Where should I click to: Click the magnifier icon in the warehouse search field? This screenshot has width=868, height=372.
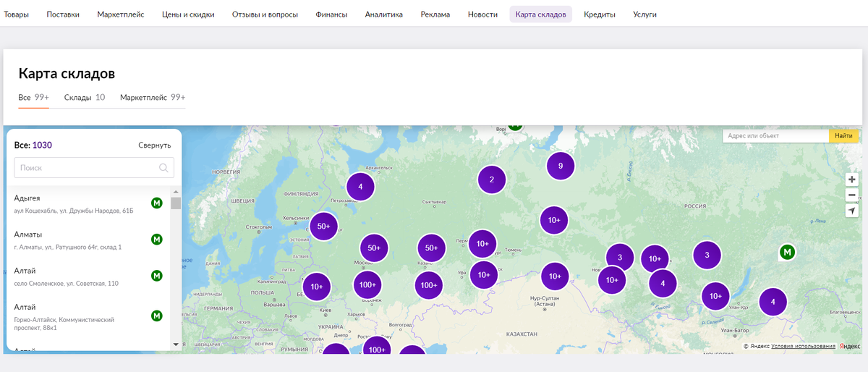click(165, 168)
